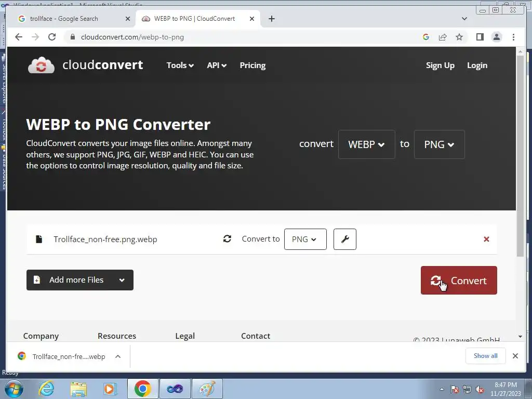532x399 pixels.
Task: Click the Login link
Action: pos(477,65)
